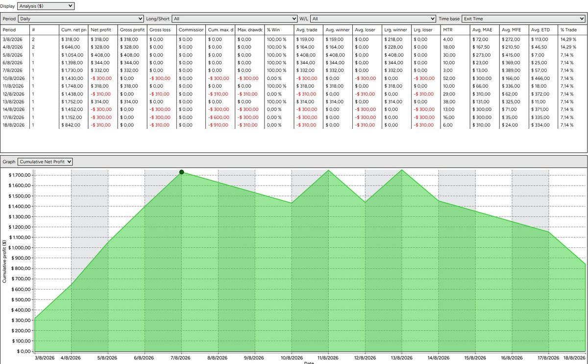588x364 pixels.
Task: Open the W/L filter dropdown
Action: tap(373, 19)
